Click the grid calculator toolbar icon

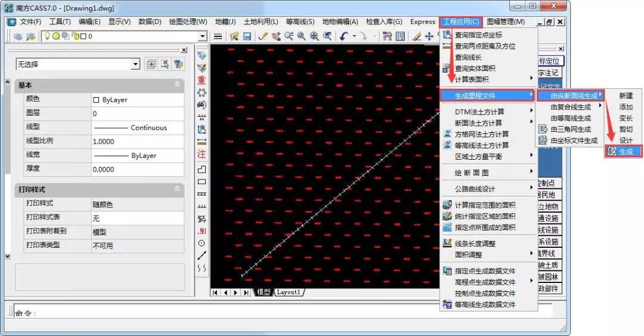pos(400,36)
